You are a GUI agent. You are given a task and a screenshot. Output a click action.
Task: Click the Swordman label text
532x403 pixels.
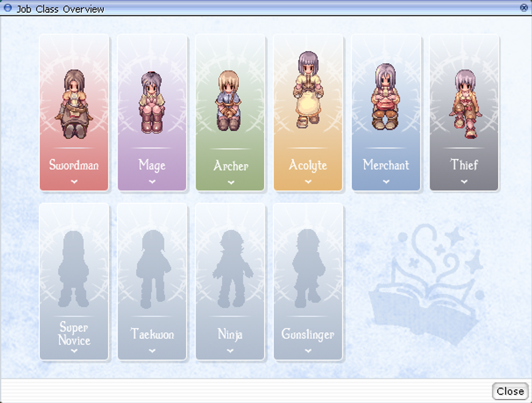pyautogui.click(x=74, y=165)
